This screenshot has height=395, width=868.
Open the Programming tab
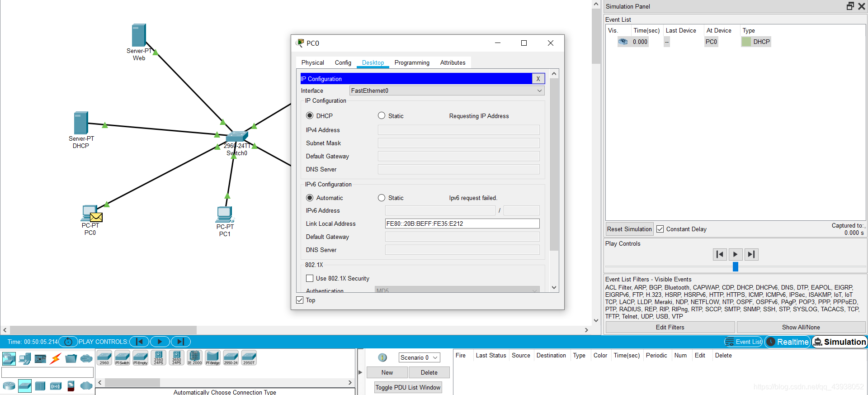pos(412,62)
